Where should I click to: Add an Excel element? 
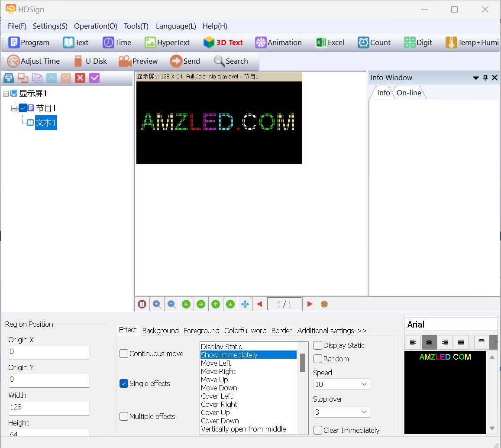[330, 42]
